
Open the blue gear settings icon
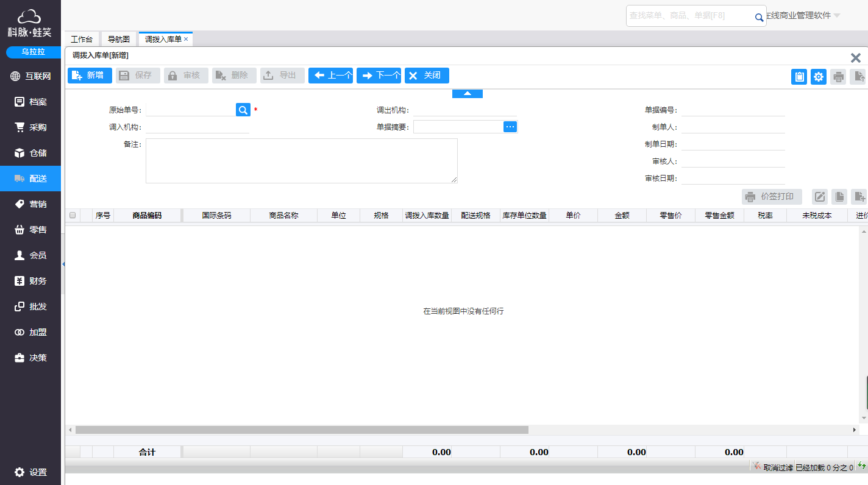point(819,77)
